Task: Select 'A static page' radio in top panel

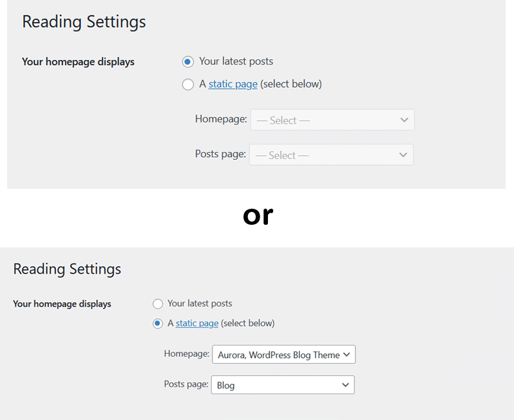Action: coord(188,84)
